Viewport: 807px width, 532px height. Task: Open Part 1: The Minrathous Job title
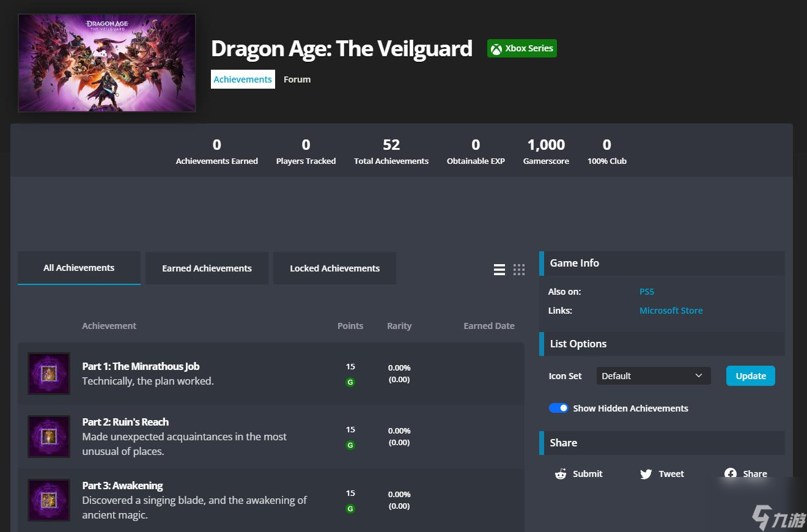coord(141,366)
